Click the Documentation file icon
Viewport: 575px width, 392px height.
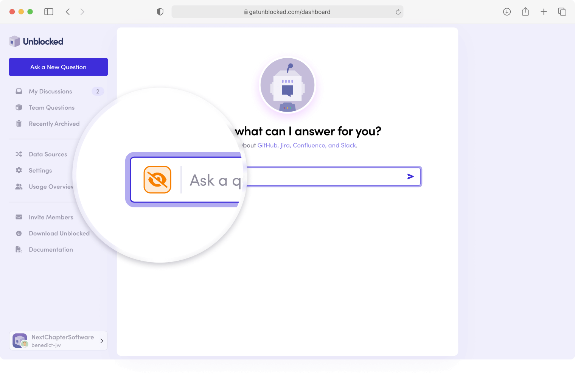pyautogui.click(x=19, y=249)
